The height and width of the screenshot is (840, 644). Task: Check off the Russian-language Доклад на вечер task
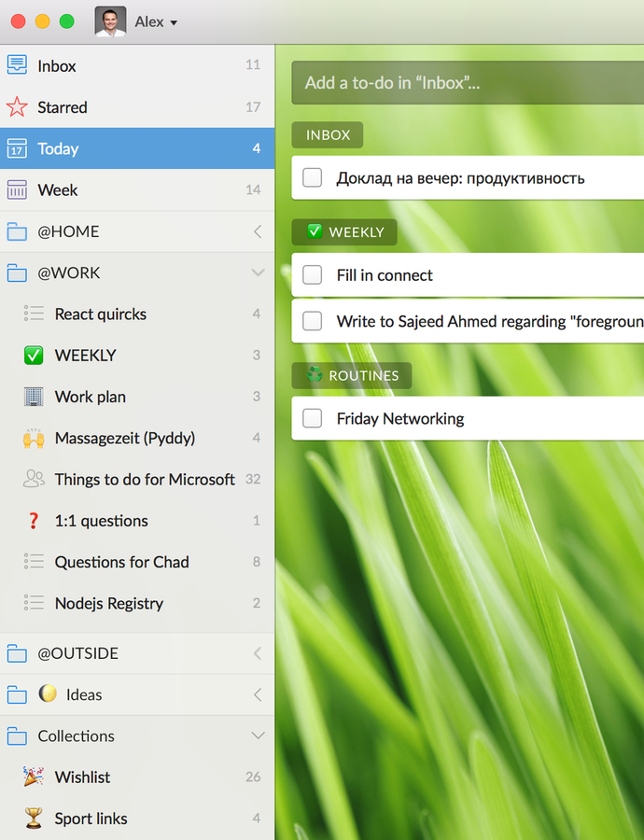click(313, 177)
